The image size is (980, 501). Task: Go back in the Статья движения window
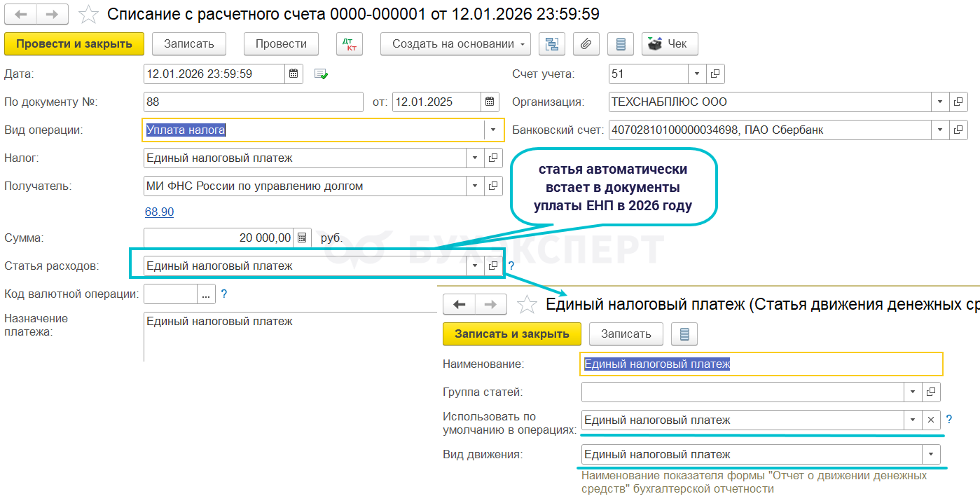(x=460, y=304)
